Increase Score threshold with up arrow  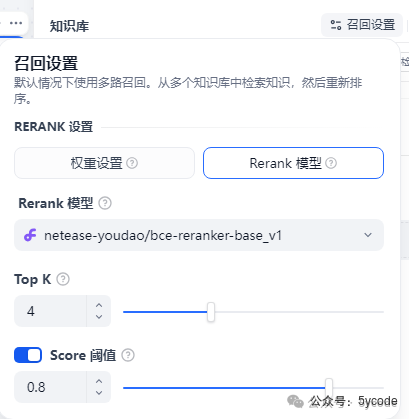pos(99,381)
